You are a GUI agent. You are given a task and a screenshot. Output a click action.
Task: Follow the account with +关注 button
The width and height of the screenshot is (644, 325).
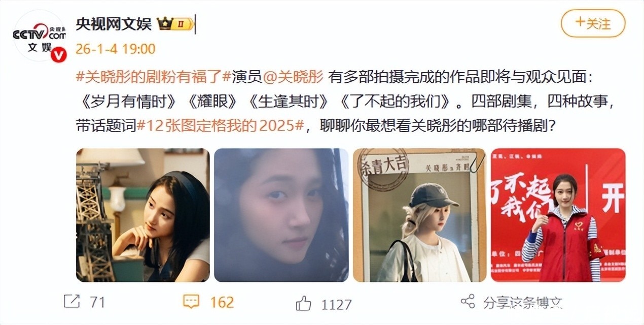click(x=593, y=23)
